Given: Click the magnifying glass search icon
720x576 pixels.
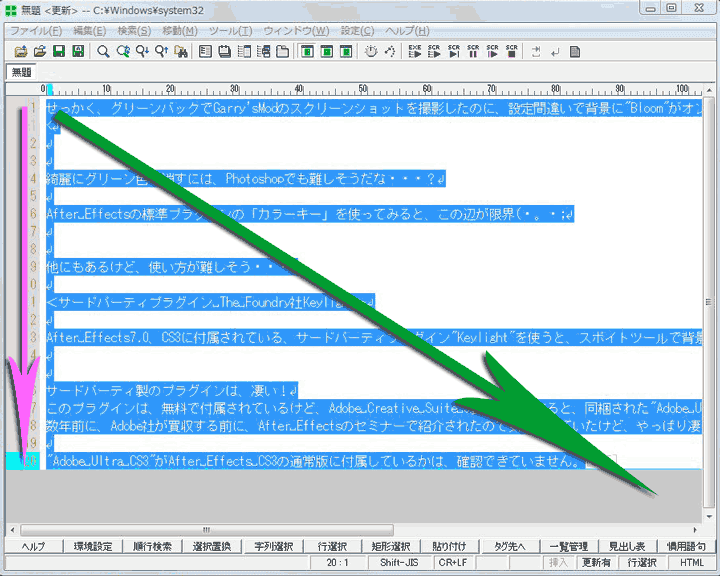Looking at the screenshot, I should (103, 51).
